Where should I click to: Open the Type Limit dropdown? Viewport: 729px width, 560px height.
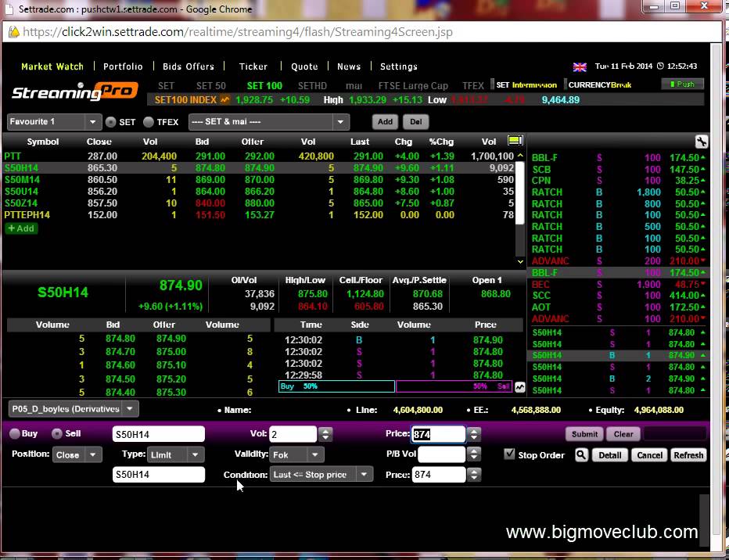[175, 455]
